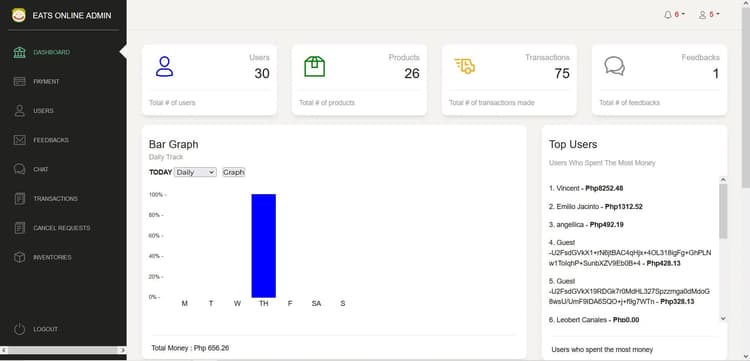Click the TODAY label
The image size is (750, 361).
click(x=161, y=172)
